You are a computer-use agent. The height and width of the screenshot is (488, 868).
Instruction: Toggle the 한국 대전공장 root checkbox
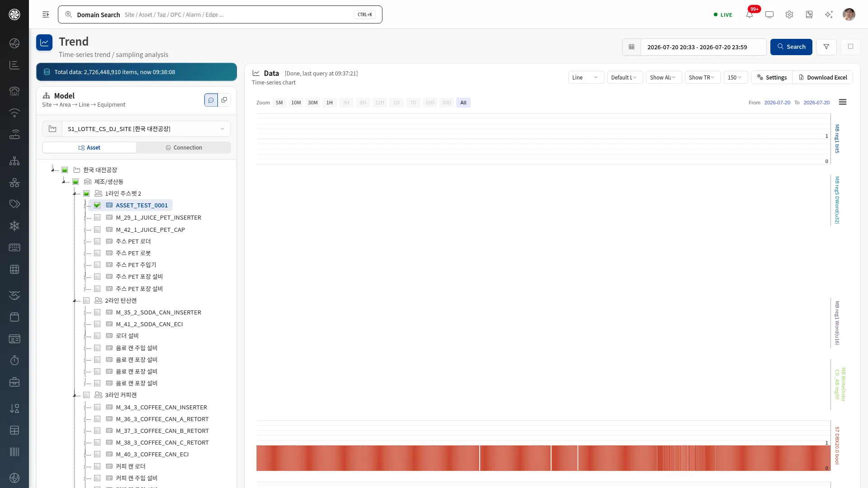65,170
